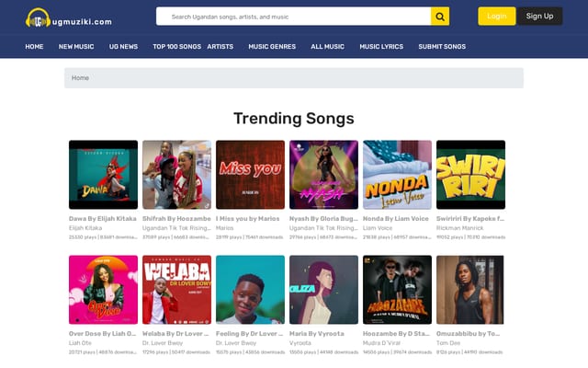Open the Swiri Riri cover thumbnail

(470, 175)
